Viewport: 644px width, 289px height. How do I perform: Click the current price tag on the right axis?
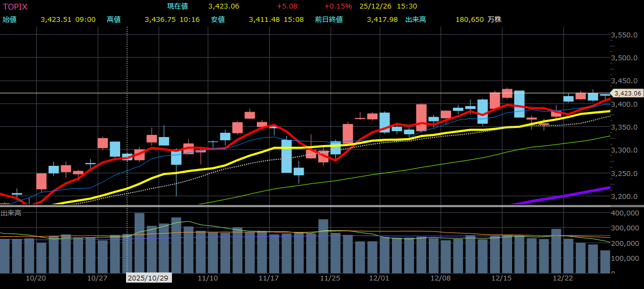point(627,93)
